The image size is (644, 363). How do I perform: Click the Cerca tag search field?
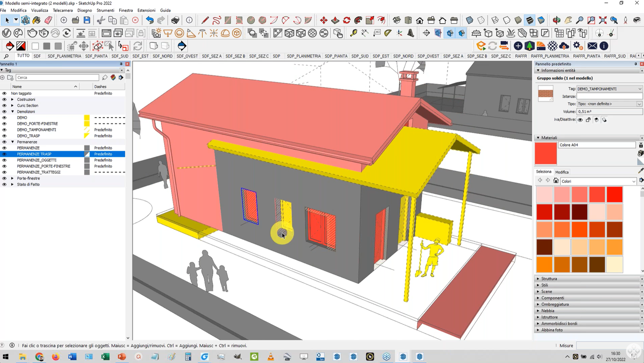(57, 78)
